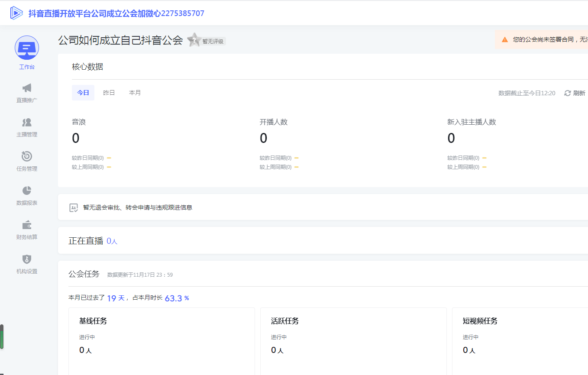Click 进行中 status in 短视频任务 card
This screenshot has height=375, width=588.
tap(471, 337)
